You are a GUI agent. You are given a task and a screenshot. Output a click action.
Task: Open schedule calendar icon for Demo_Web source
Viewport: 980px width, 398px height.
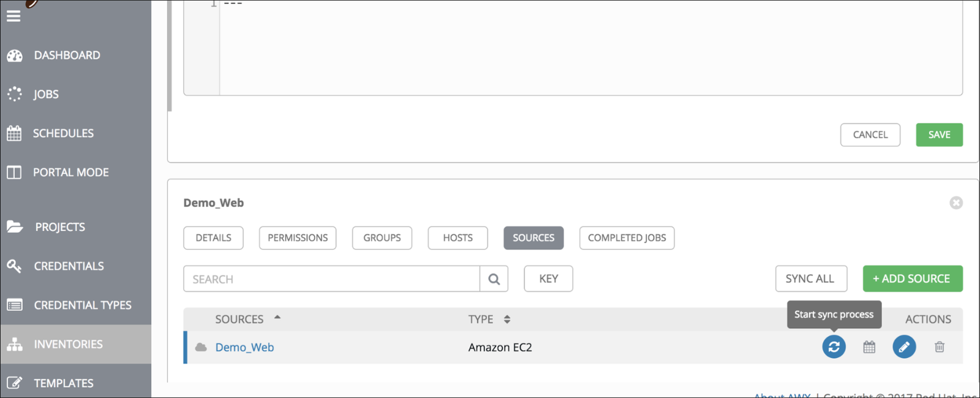coord(869,347)
